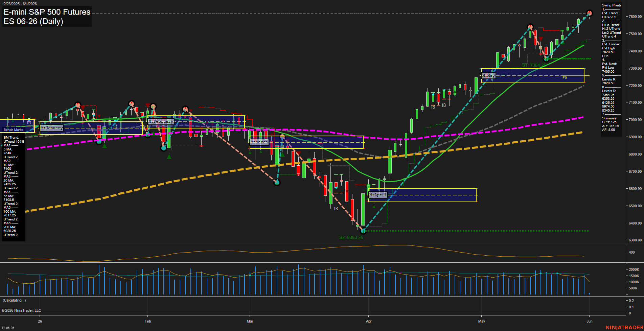Click the Pvt Low 7465.00 value
The image size is (644, 331).
[x=608, y=70]
